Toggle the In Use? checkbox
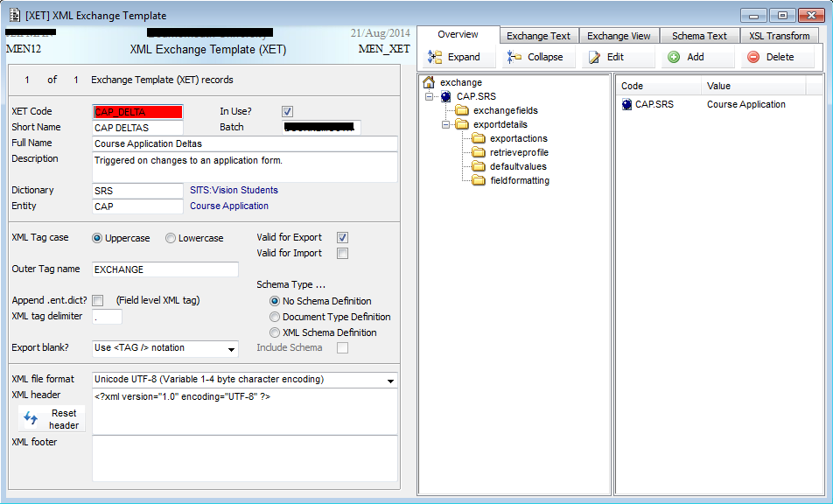This screenshot has height=504, width=833. (x=287, y=112)
